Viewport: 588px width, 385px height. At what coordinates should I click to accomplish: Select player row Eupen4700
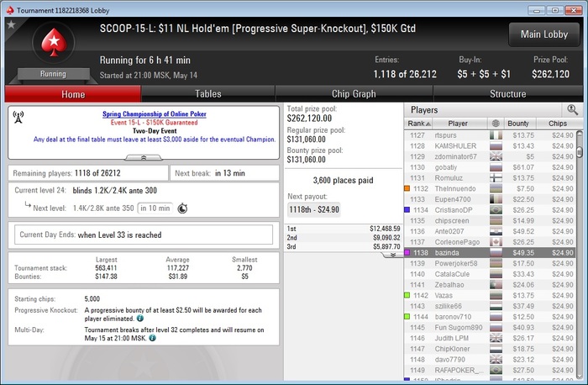click(490, 199)
